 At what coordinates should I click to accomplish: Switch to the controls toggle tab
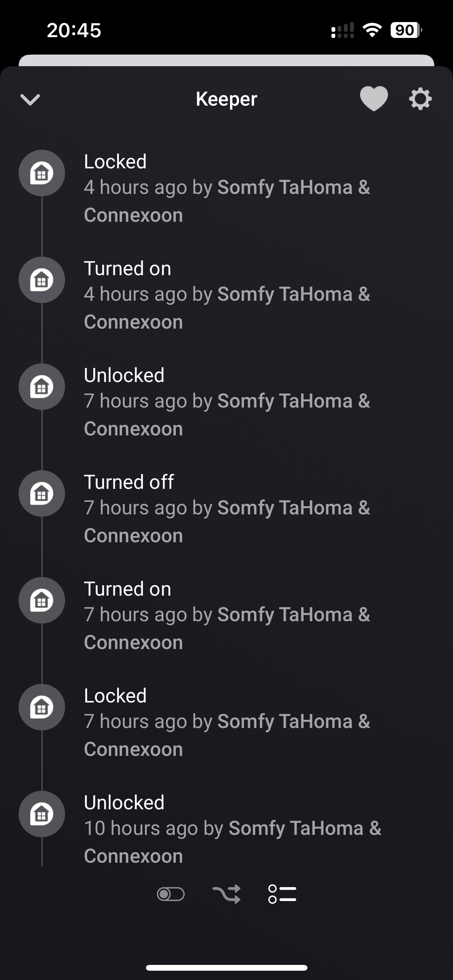tap(170, 894)
